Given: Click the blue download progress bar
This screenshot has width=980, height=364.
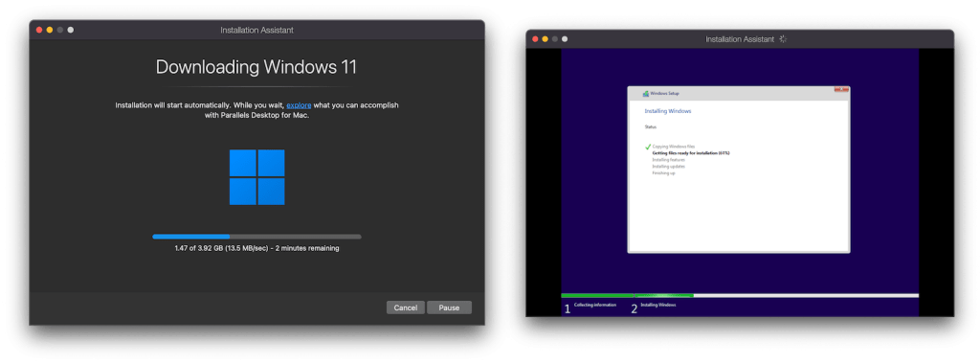Looking at the screenshot, I should 256,237.
